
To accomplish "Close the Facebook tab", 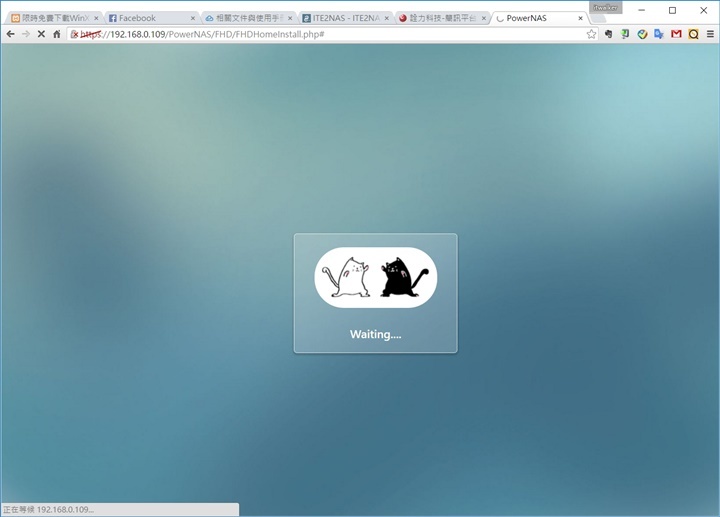I will point(192,18).
